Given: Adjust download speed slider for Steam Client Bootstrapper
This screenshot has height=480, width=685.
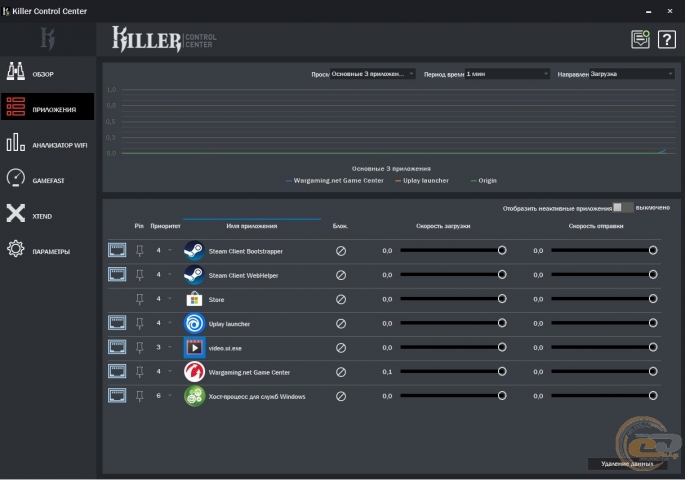Looking at the screenshot, I should [x=502, y=250].
